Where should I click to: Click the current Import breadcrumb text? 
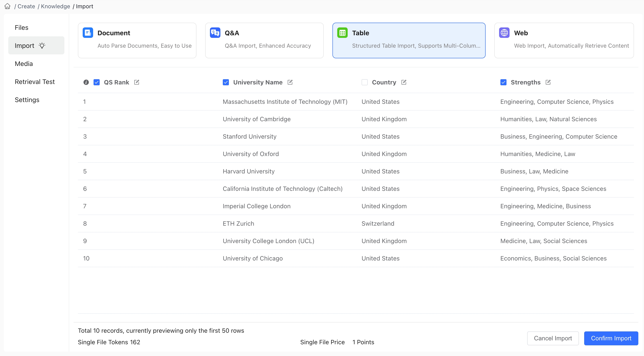click(84, 6)
